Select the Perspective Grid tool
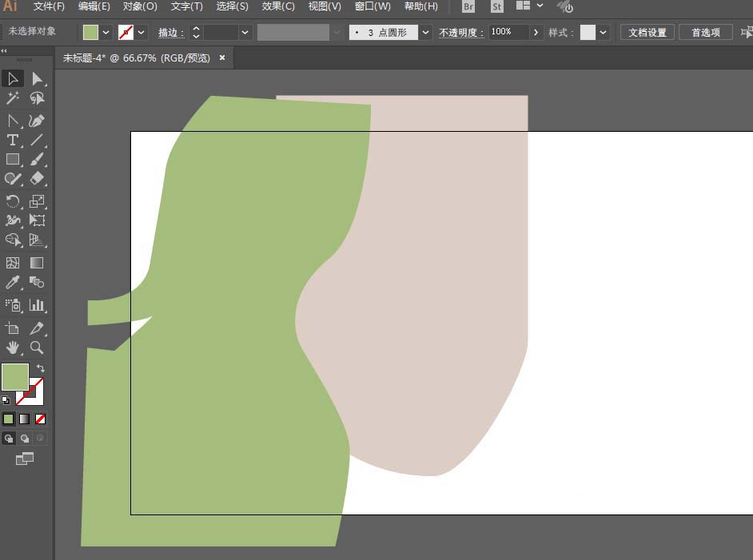Screen dimensions: 753x560 37,240
